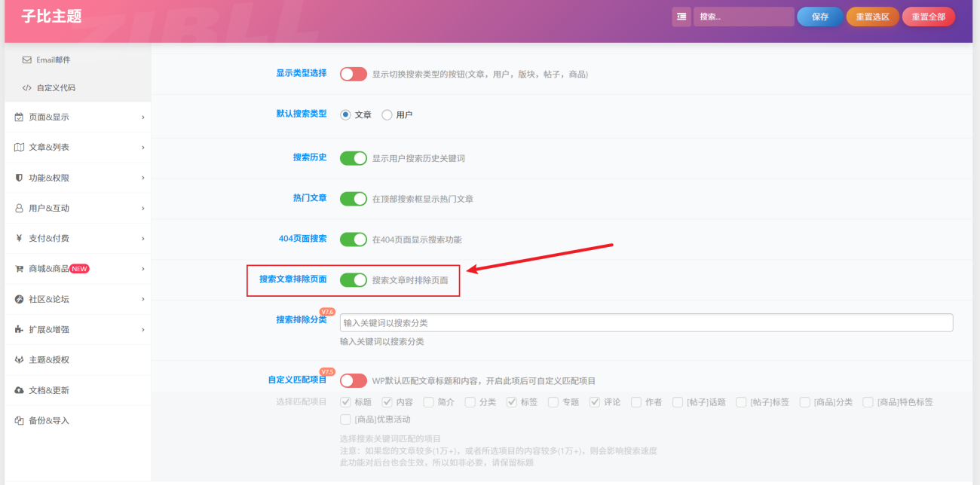980x485 pixels.
Task: Click the collapse-menu icon beside top search box
Action: [x=681, y=16]
